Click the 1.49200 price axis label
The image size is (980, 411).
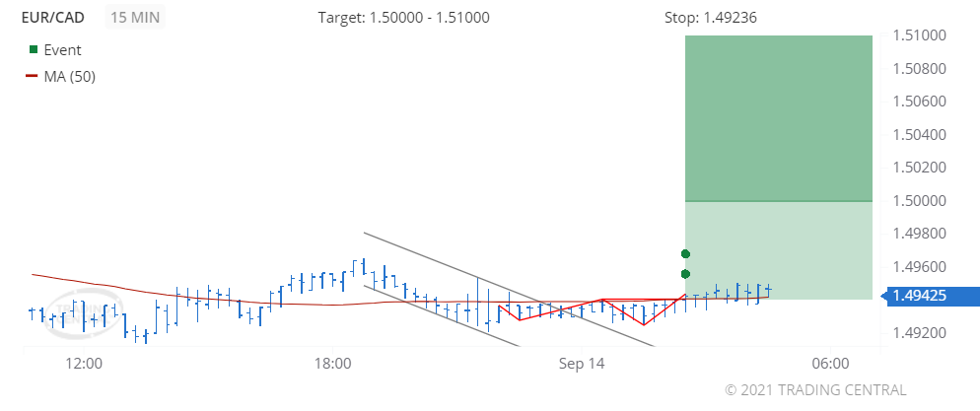click(919, 333)
